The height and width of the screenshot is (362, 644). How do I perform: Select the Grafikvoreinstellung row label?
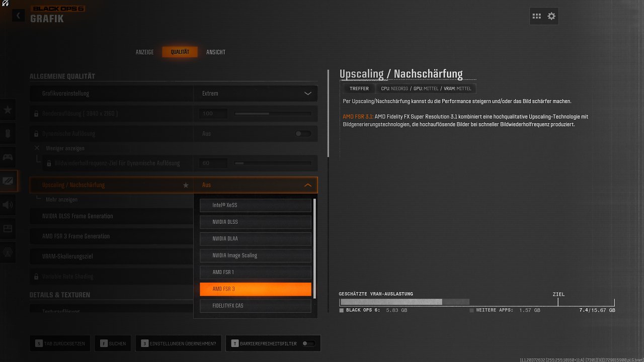click(x=66, y=94)
